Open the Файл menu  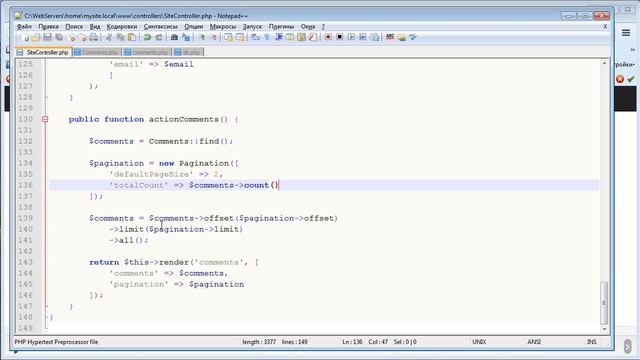point(24,27)
